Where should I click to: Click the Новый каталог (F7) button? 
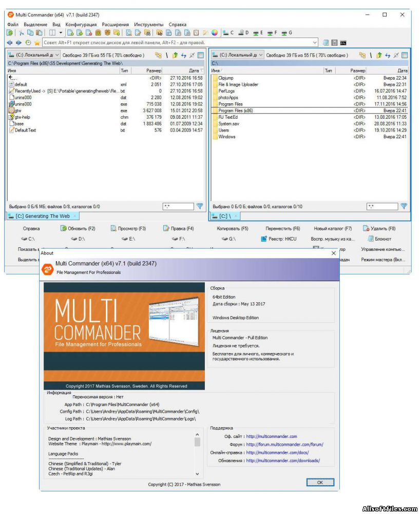pyautogui.click(x=333, y=229)
